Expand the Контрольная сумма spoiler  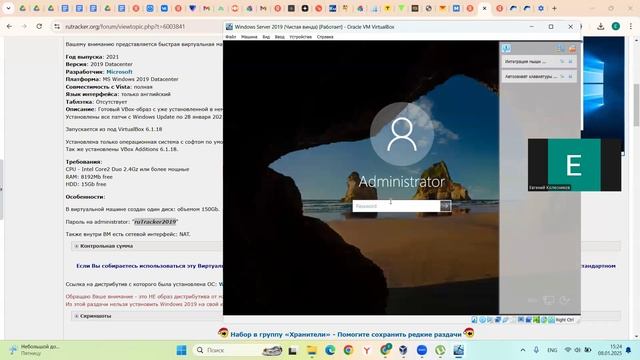[107, 246]
